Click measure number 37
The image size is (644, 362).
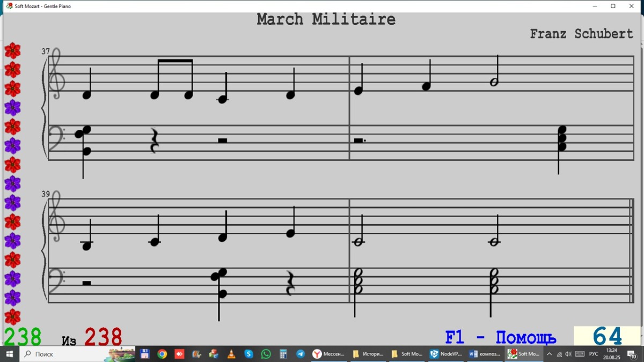point(46,51)
